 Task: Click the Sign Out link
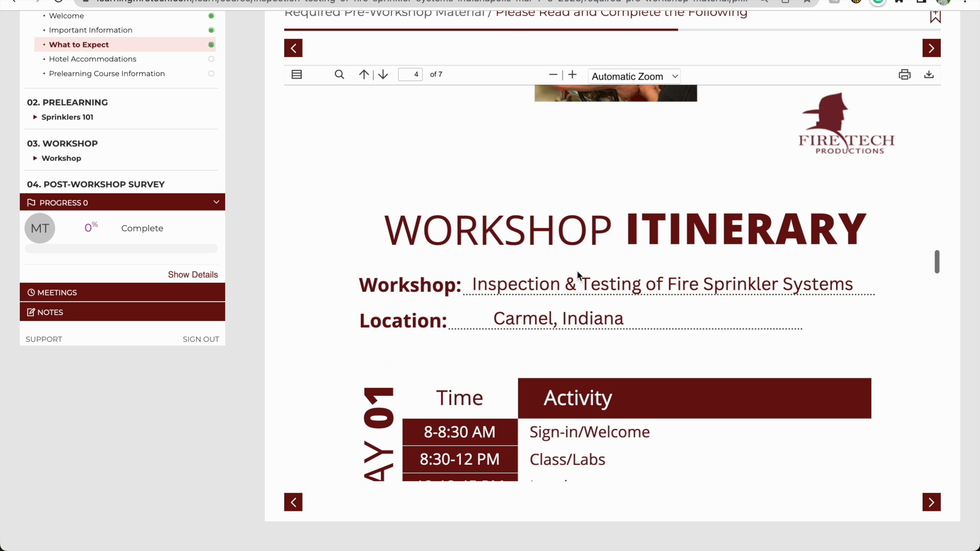201,339
